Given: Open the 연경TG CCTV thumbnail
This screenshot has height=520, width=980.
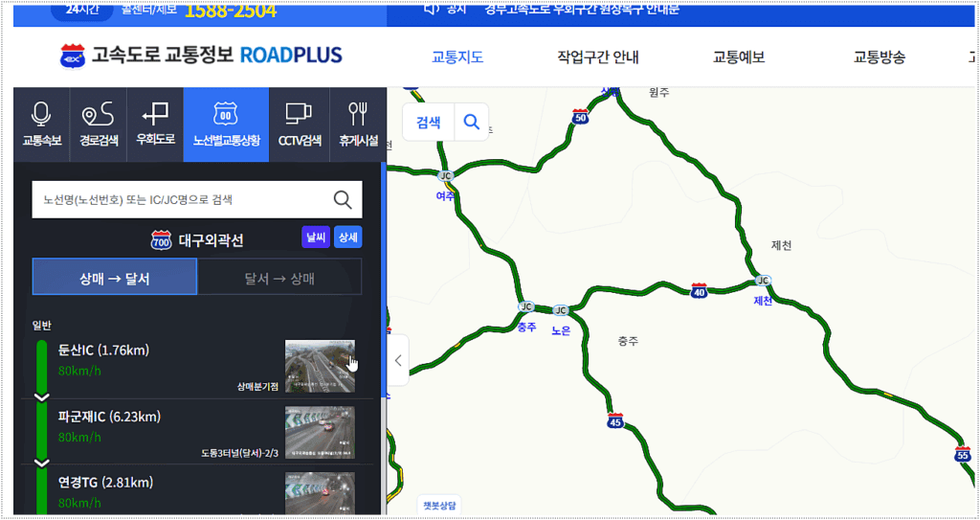Looking at the screenshot, I should (x=320, y=492).
